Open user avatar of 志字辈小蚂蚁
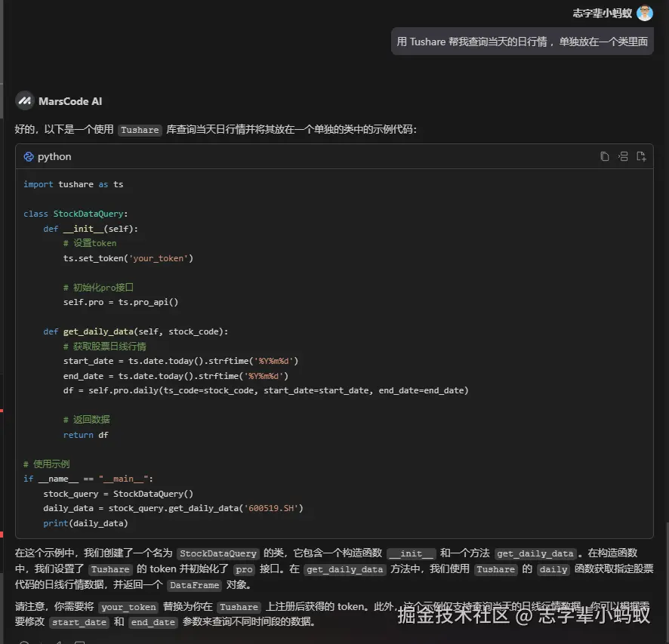The height and width of the screenshot is (644, 669). click(644, 14)
